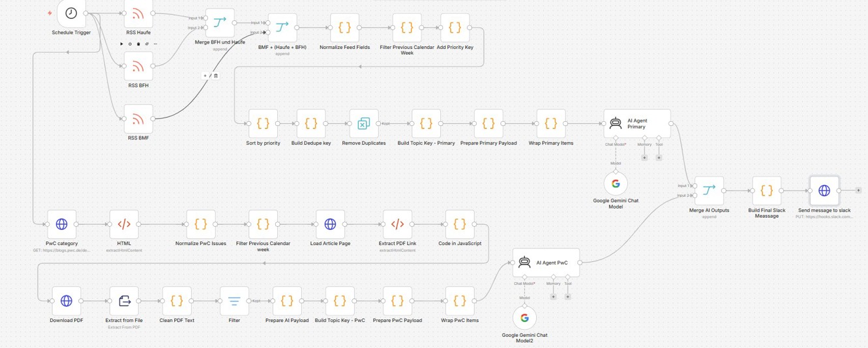The height and width of the screenshot is (348, 868).
Task: Select the Google Gemini Chat Model2 node
Action: point(524,318)
